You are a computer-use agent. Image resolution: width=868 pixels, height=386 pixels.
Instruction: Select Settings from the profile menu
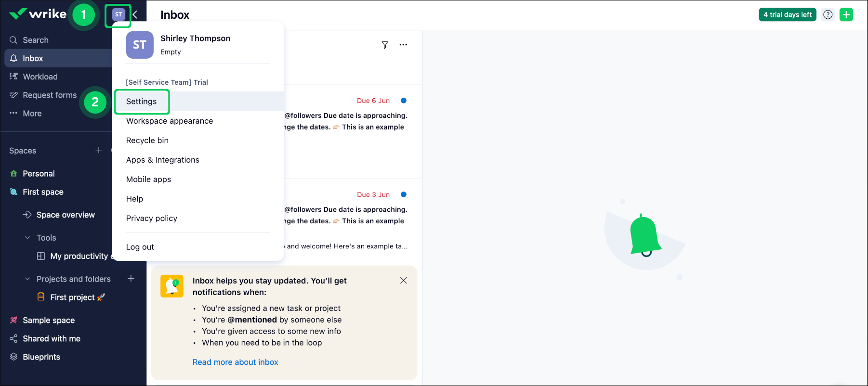tap(142, 102)
